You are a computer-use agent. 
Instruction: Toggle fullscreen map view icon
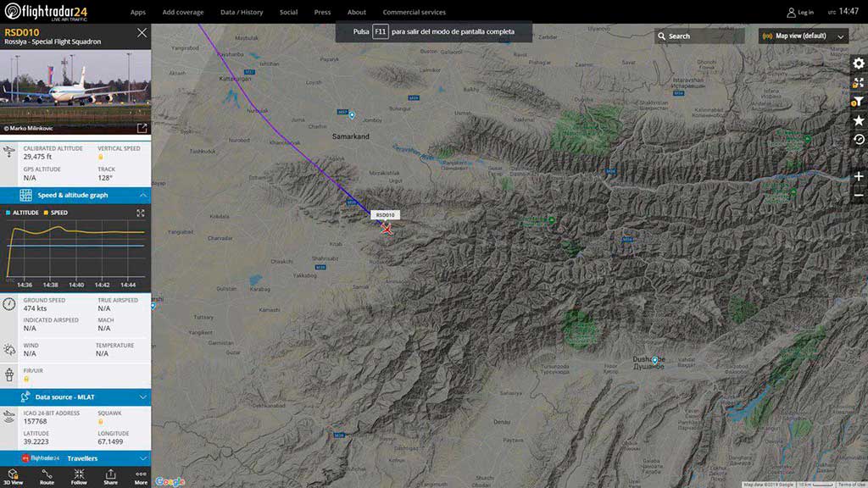pos(859,82)
